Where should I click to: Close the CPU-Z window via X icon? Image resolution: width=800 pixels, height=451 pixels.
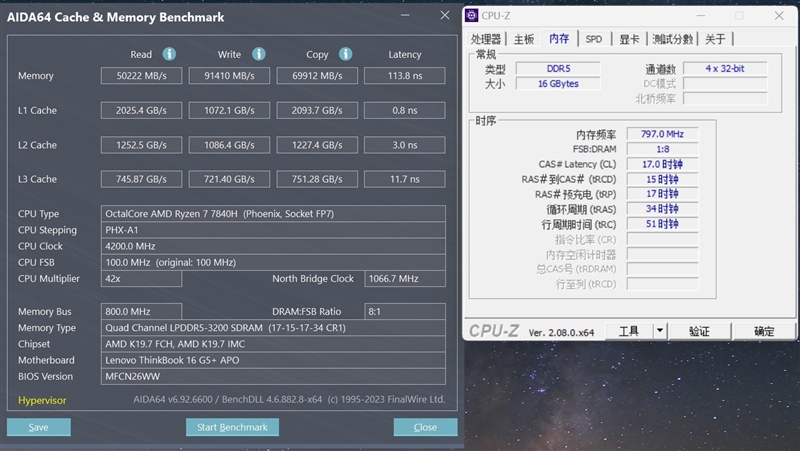tap(779, 16)
